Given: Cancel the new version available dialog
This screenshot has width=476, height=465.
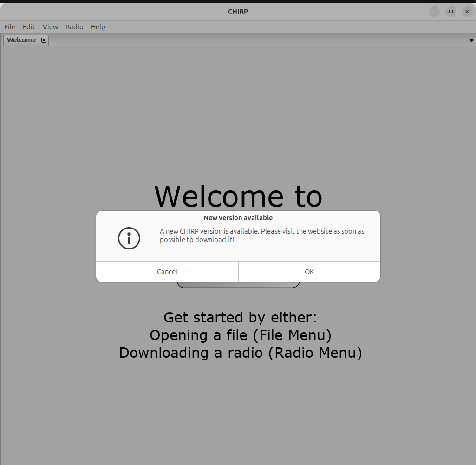Looking at the screenshot, I should 167,272.
